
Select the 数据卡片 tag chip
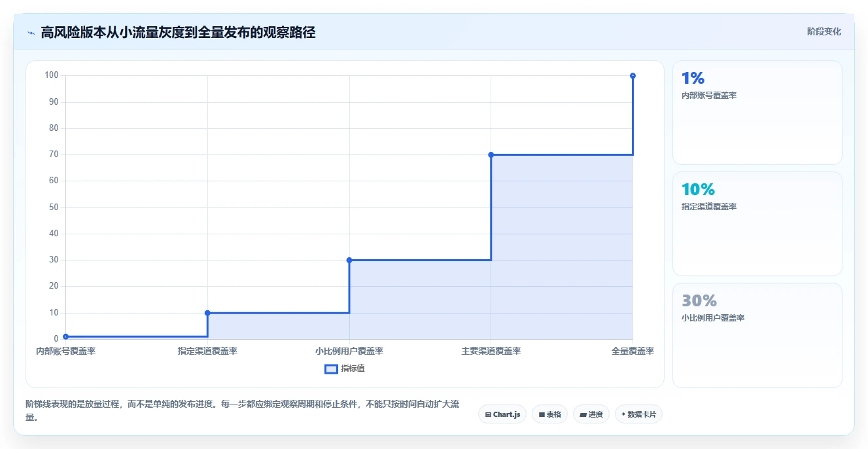click(638, 414)
